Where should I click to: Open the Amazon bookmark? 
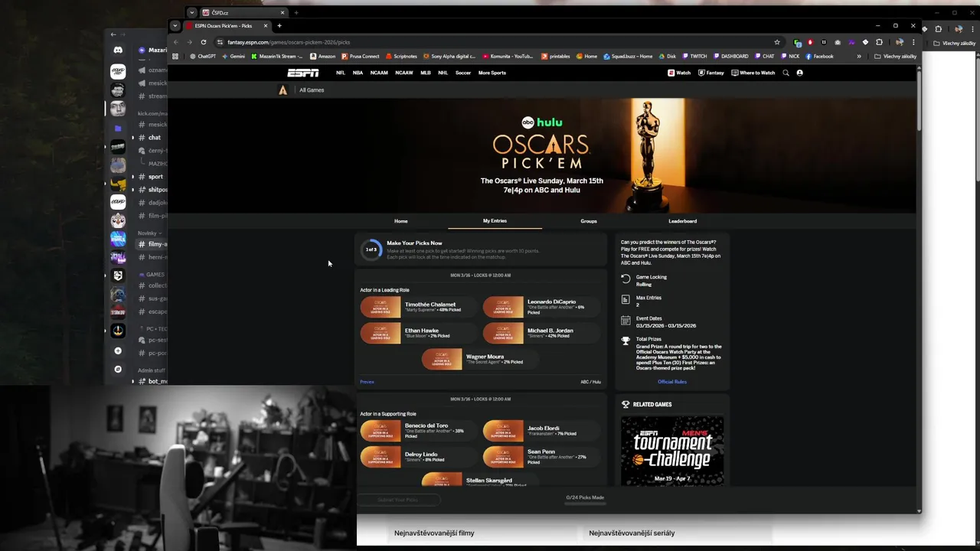(322, 56)
